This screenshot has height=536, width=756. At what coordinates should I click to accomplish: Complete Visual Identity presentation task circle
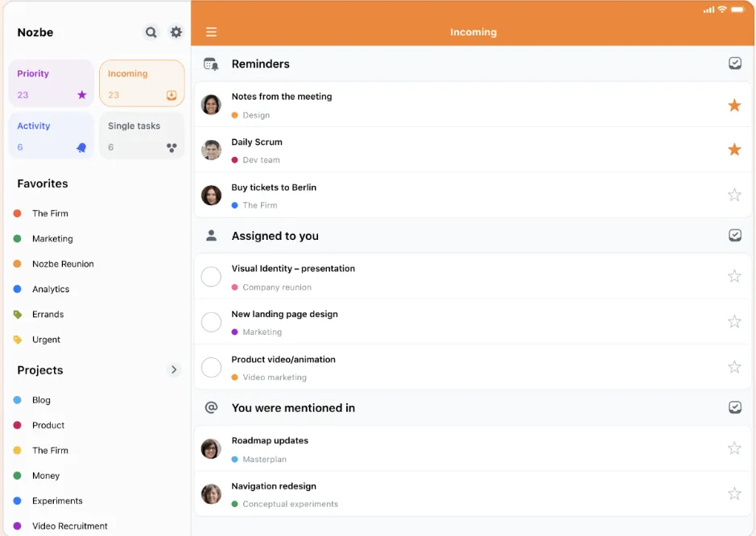coord(211,277)
